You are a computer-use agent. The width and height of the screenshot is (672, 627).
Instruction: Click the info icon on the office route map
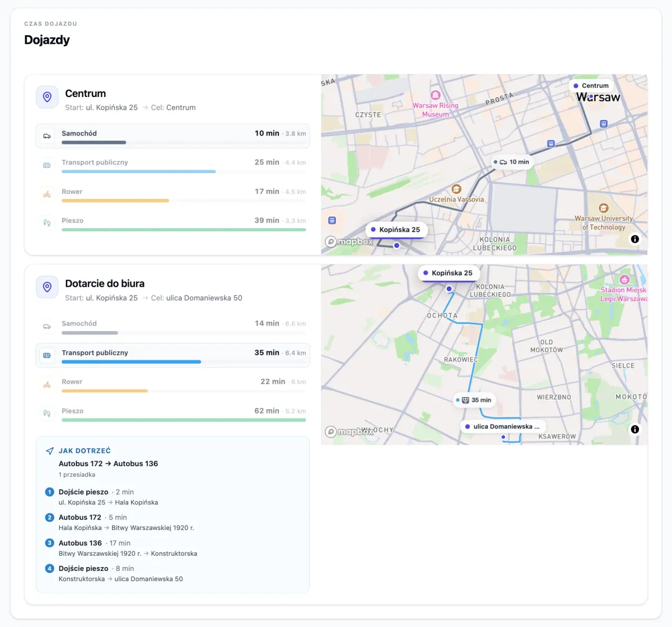point(634,429)
